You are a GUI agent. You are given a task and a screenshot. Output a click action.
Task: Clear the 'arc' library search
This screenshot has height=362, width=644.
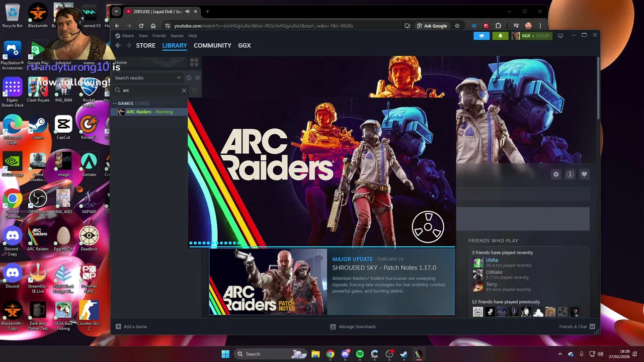pyautogui.click(x=184, y=90)
